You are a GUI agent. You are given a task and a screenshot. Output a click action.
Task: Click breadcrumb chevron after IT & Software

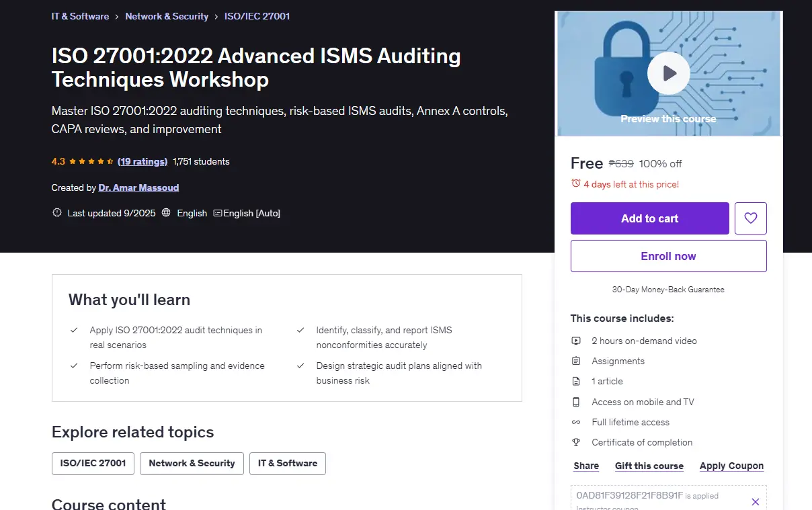117,16
